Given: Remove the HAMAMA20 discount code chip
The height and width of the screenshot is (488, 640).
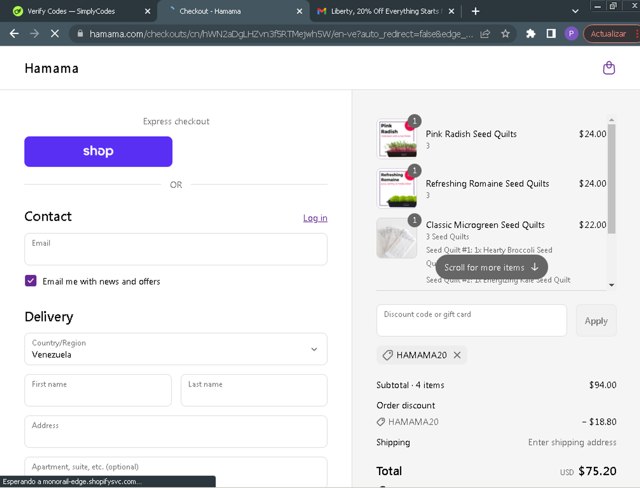Looking at the screenshot, I should pyautogui.click(x=457, y=355).
